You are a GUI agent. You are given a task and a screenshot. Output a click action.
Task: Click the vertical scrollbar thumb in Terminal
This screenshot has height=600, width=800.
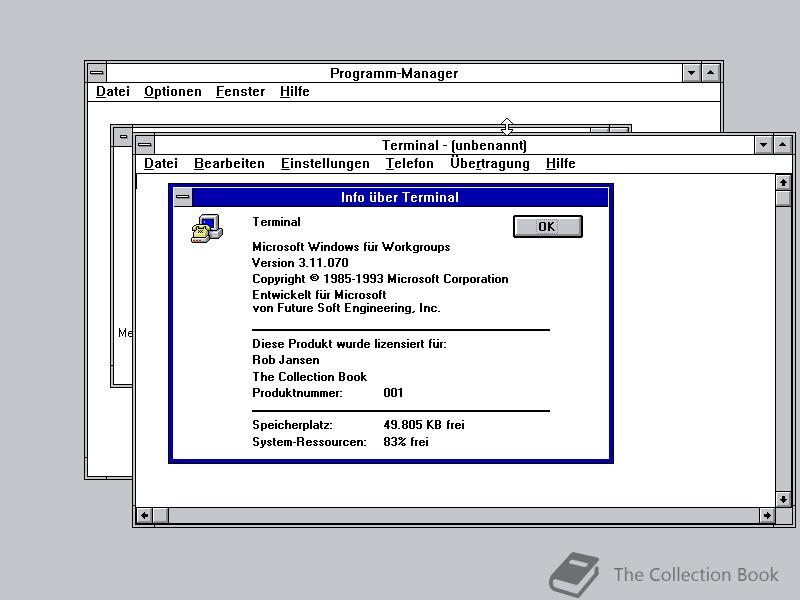(783, 198)
